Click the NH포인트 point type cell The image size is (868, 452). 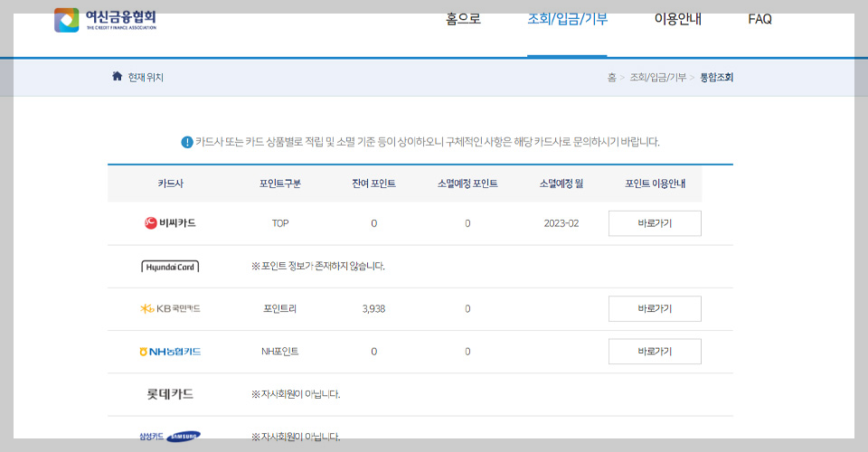[x=280, y=352]
